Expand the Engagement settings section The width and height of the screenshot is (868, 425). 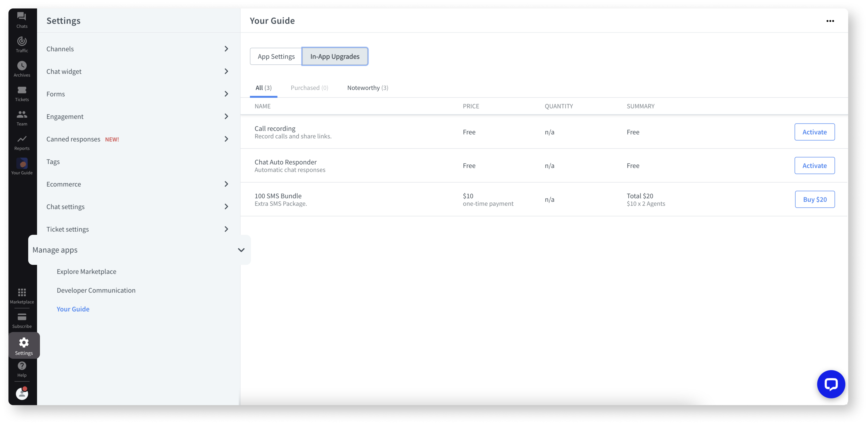[x=137, y=116]
